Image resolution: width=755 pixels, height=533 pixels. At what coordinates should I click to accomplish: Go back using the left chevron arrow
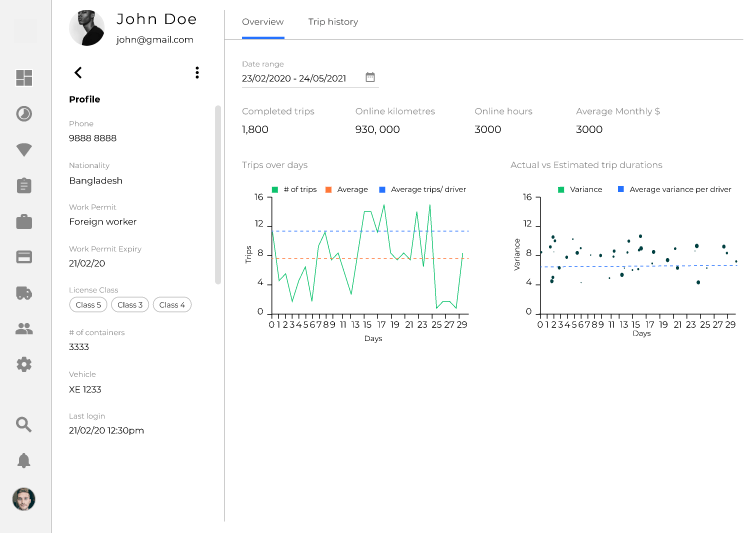click(78, 72)
